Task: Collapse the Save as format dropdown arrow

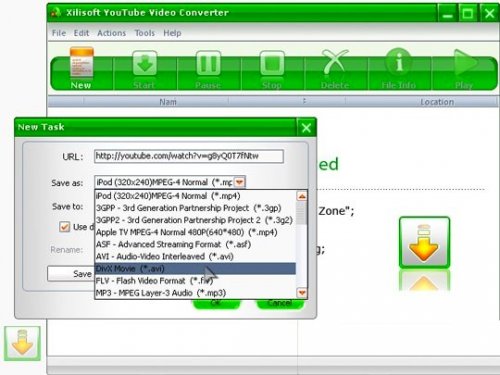Action: (x=239, y=182)
